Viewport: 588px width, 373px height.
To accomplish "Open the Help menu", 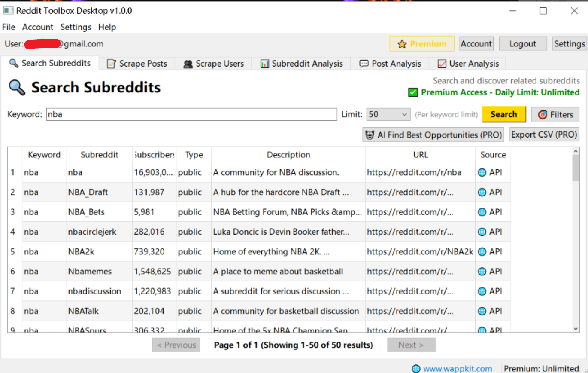I will (x=107, y=27).
